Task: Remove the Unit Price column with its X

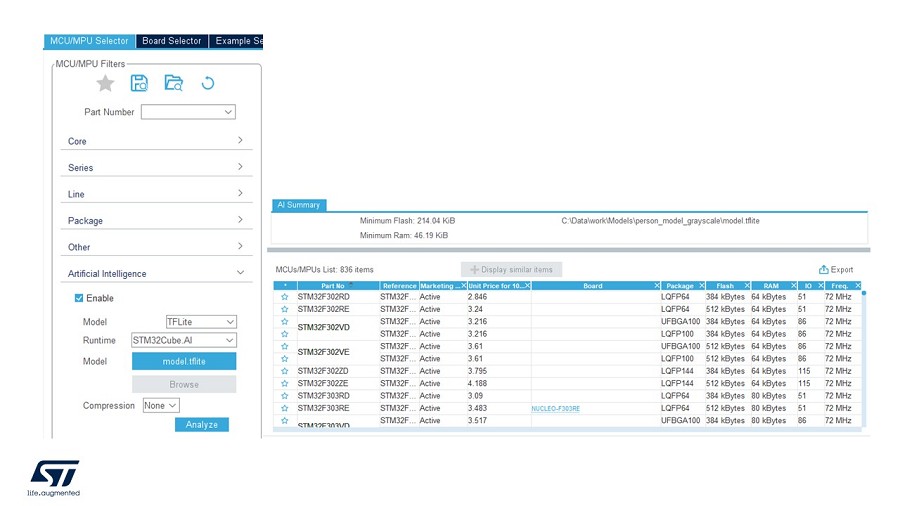Action: pos(527,286)
